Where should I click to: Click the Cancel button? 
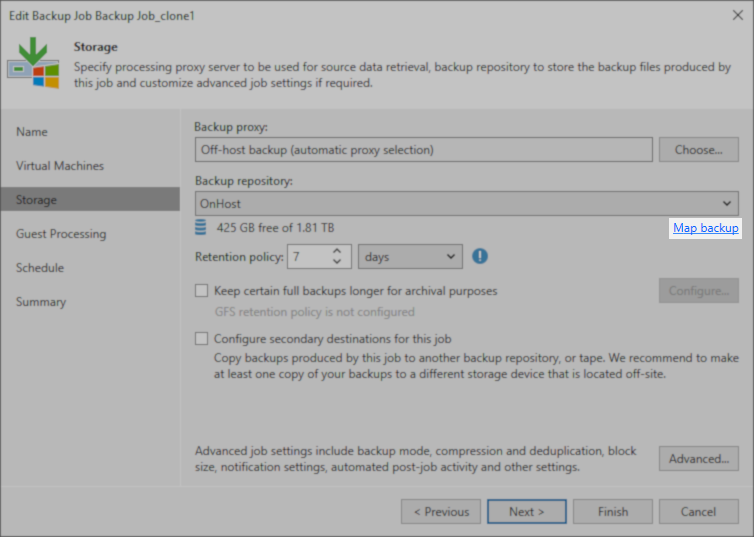point(699,512)
